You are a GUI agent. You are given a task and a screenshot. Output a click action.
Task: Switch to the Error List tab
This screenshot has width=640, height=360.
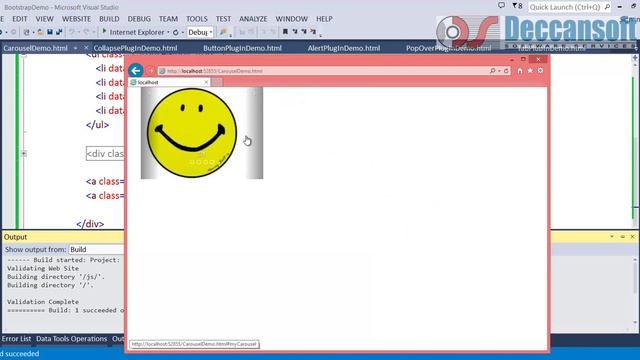(16, 339)
